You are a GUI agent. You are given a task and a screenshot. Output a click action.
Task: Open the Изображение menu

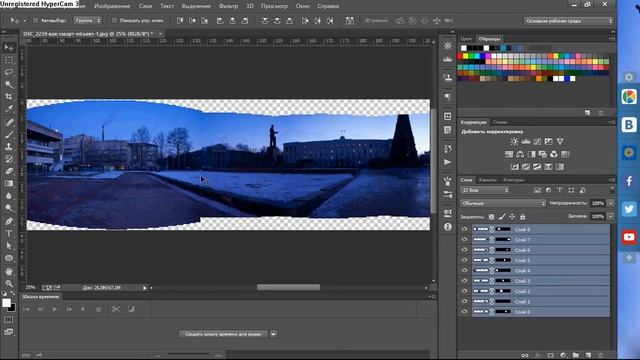pyautogui.click(x=112, y=6)
